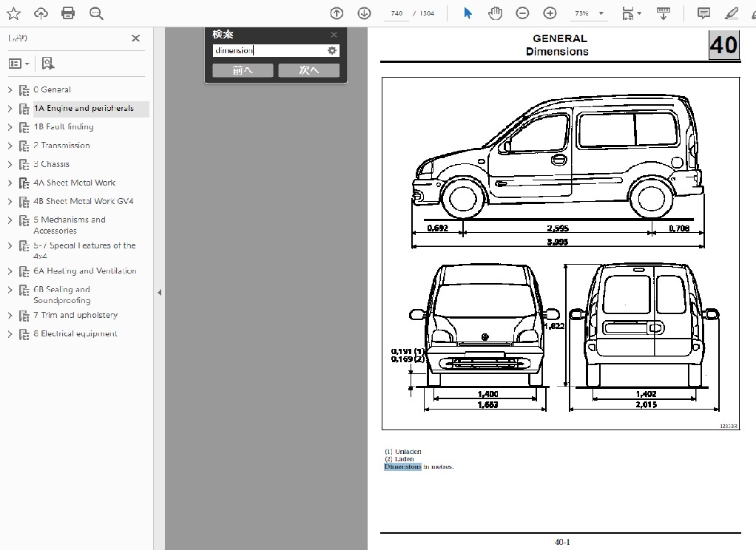The image size is (756, 550).
Task: Open search settings gear icon
Action: 331,50
